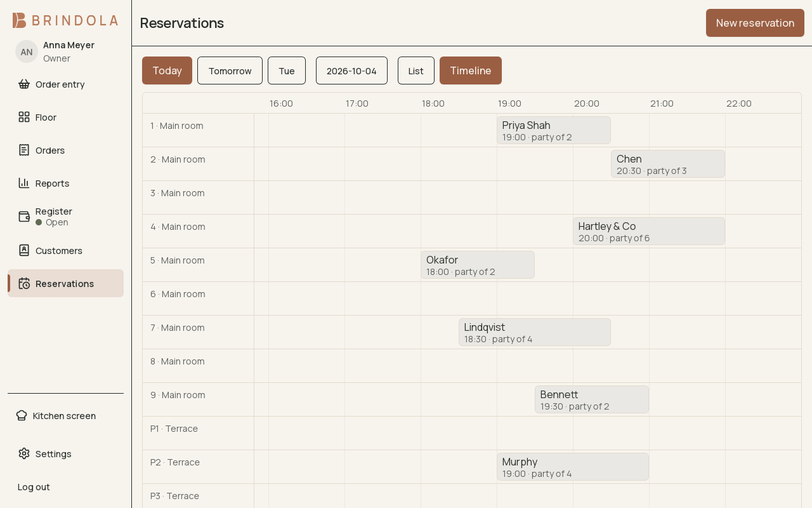
Task: Click the Customers contact icon
Action: point(24,250)
